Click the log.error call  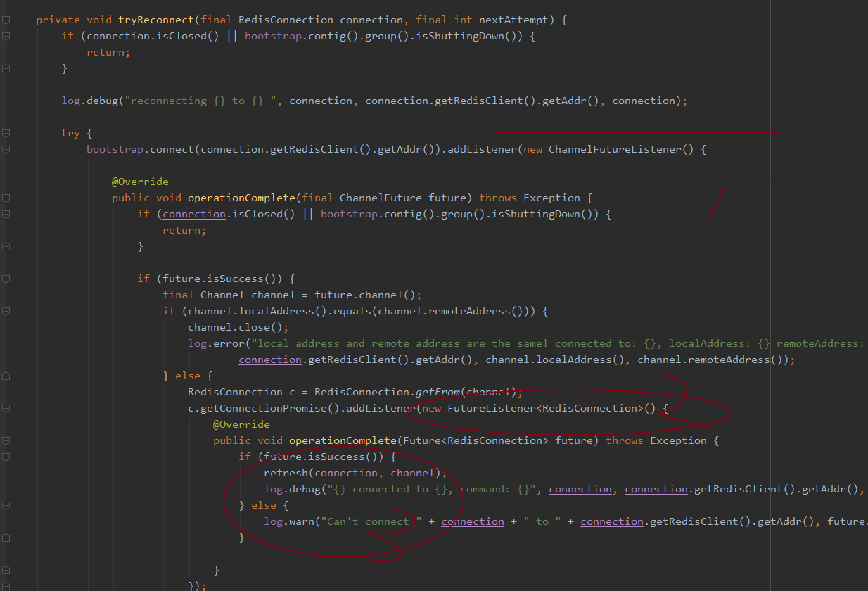click(216, 343)
